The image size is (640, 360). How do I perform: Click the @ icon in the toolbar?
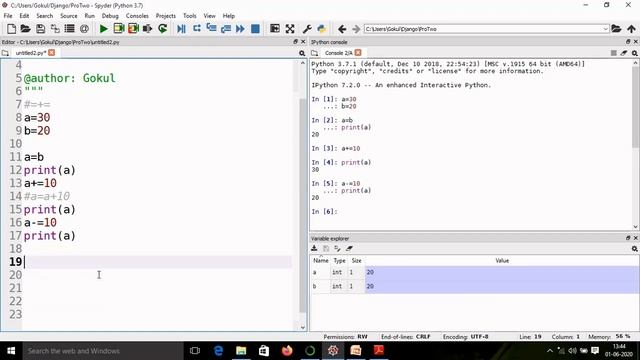84,29
